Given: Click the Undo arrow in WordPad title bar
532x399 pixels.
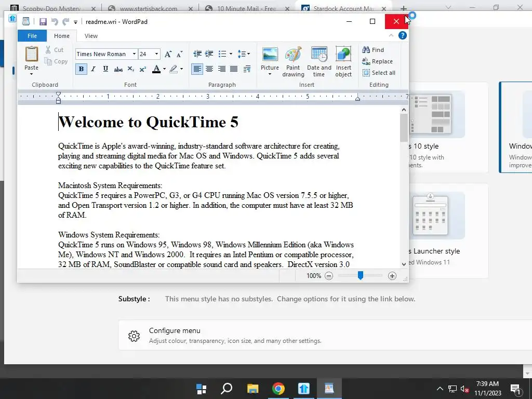Looking at the screenshot, I should pos(54,22).
